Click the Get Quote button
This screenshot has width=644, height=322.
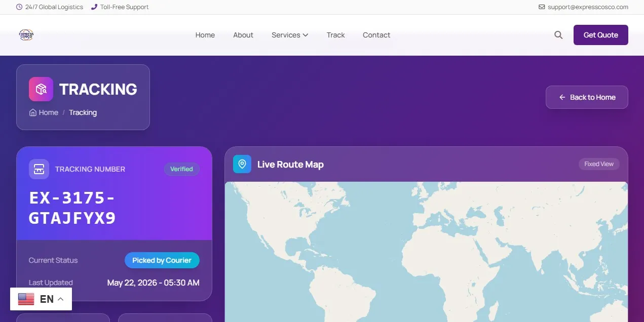(601, 35)
